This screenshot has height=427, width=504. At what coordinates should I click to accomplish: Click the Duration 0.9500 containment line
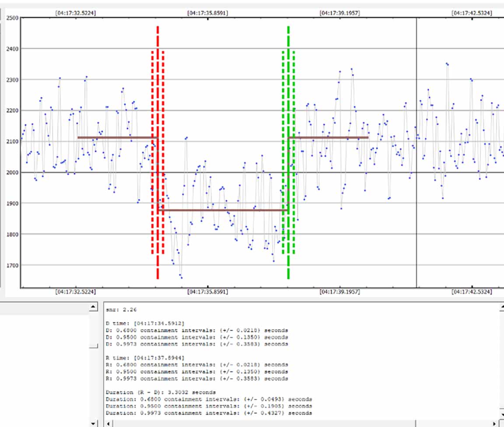tap(209, 406)
